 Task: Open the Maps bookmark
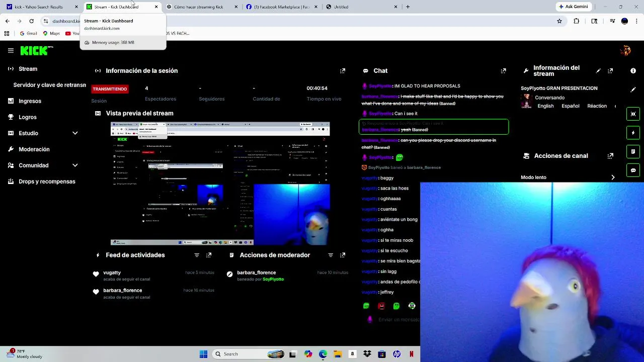pos(51,33)
